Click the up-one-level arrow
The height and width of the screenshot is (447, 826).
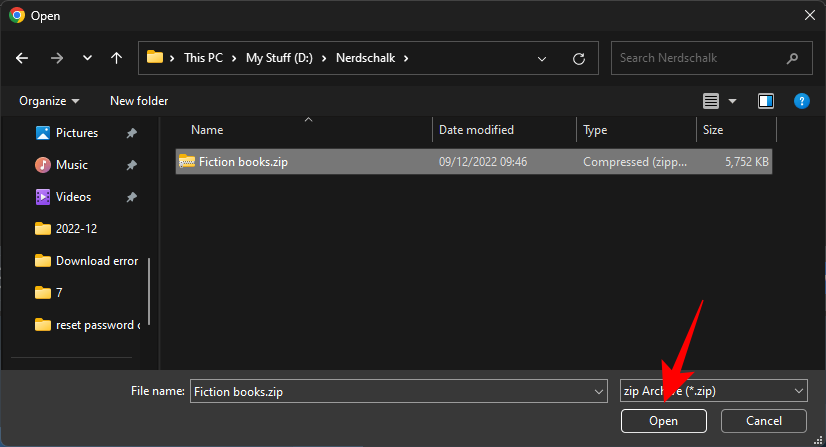point(116,58)
